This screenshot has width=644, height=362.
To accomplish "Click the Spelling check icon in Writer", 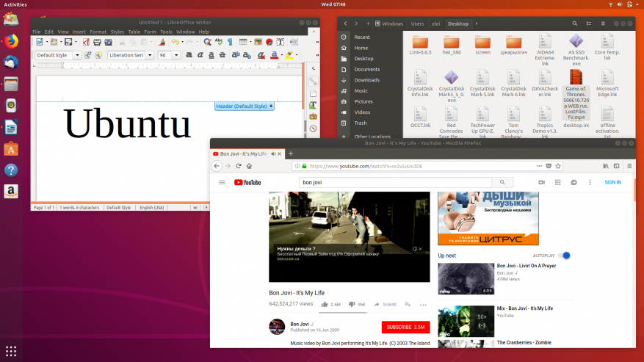I will point(219,42).
